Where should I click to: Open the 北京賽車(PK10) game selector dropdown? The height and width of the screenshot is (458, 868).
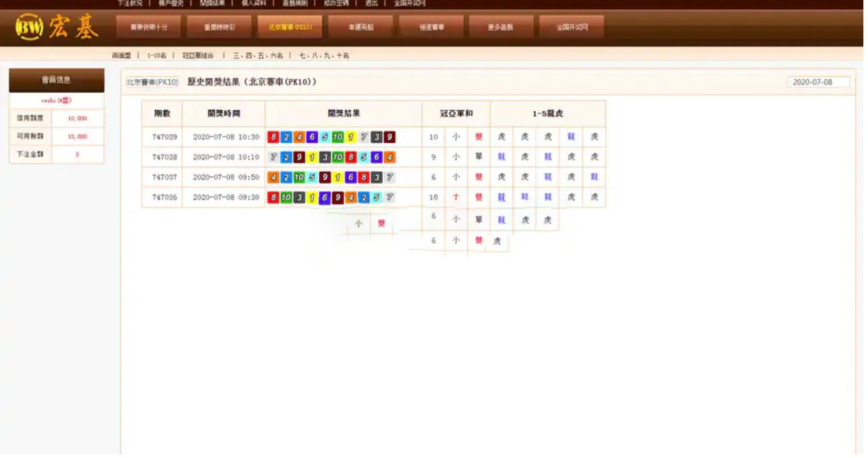[x=152, y=82]
